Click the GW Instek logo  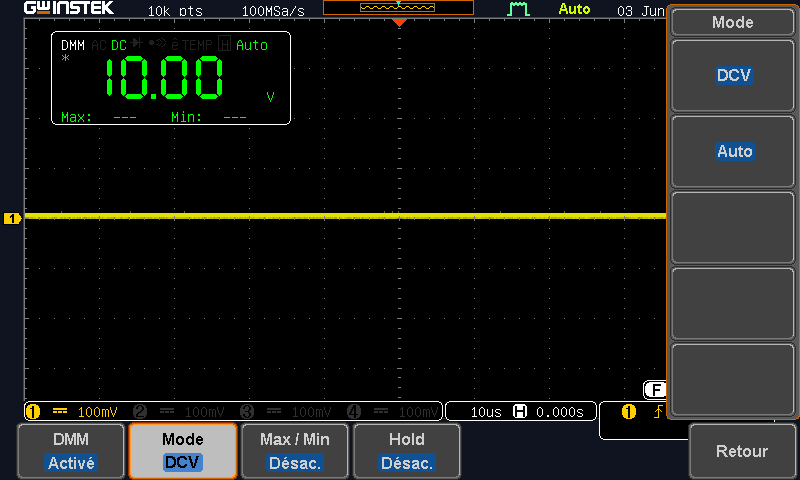point(69,8)
